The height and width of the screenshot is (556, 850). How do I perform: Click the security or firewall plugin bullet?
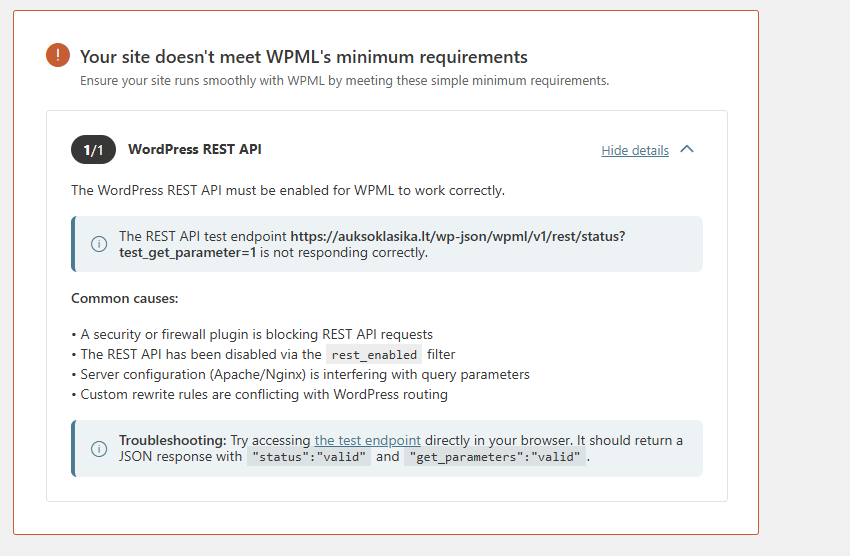pos(255,334)
